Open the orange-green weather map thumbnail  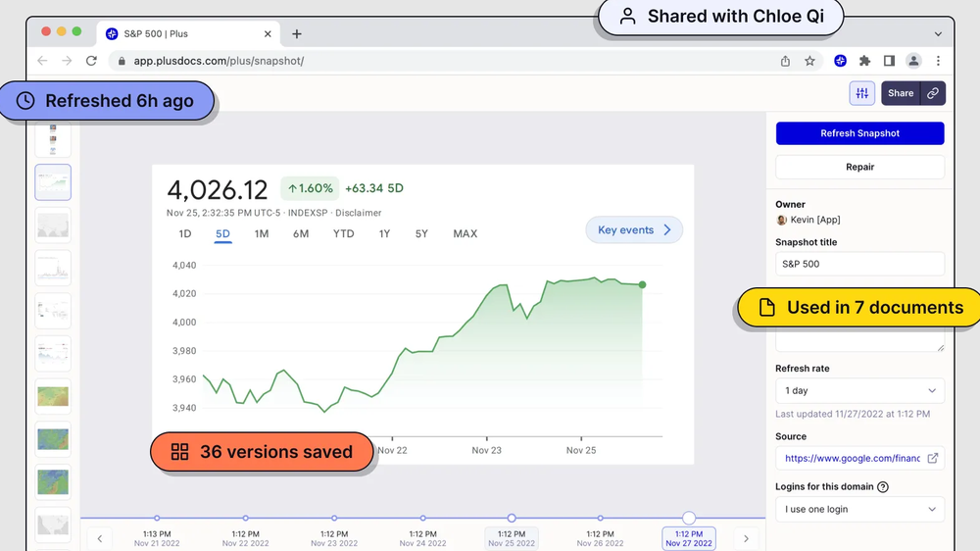[x=53, y=396]
